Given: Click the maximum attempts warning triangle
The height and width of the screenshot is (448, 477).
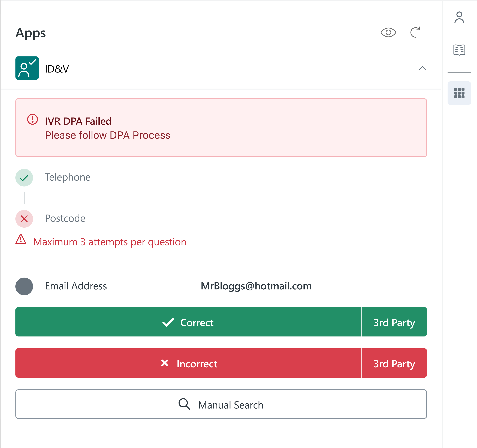Looking at the screenshot, I should tap(21, 239).
